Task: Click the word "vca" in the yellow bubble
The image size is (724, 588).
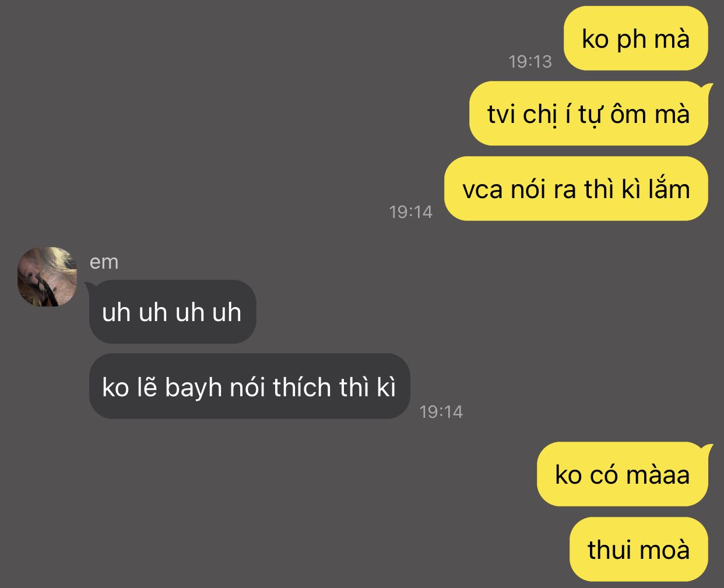Action: 483,189
